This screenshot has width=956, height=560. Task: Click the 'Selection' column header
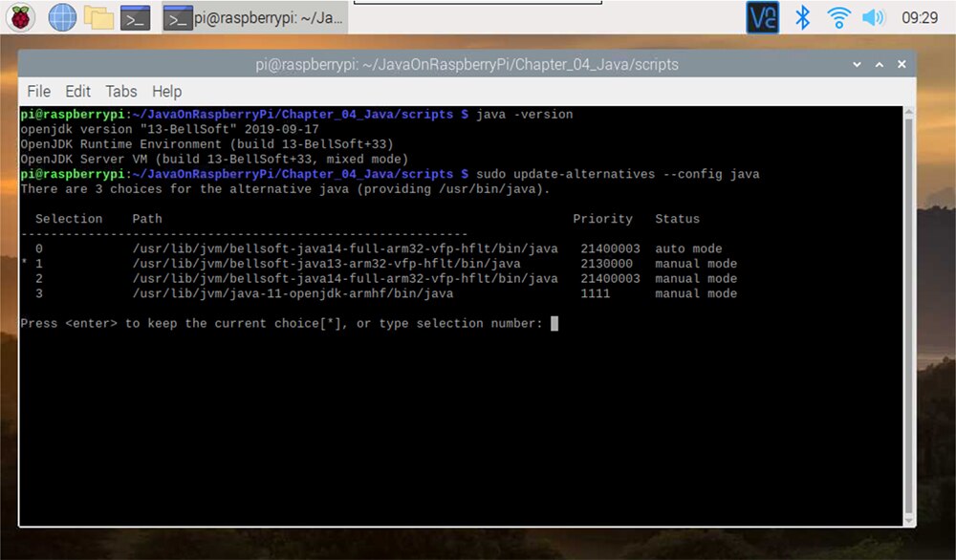[x=69, y=219]
